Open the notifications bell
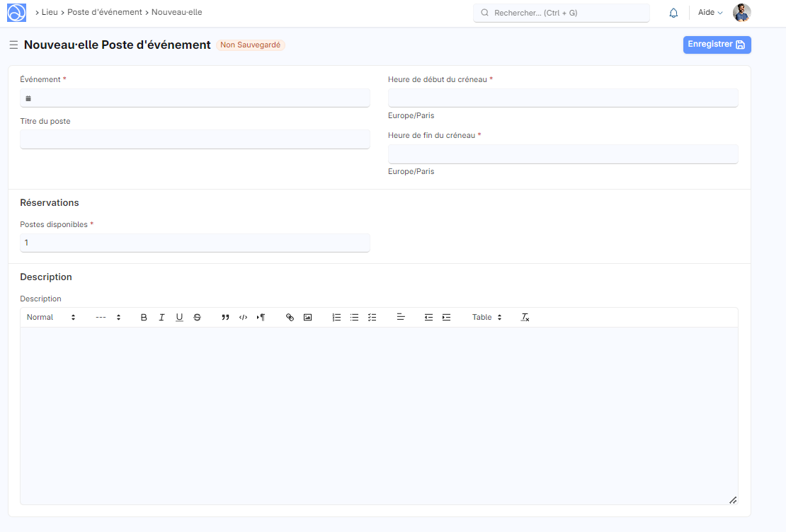This screenshot has height=532, width=786. 673,13
